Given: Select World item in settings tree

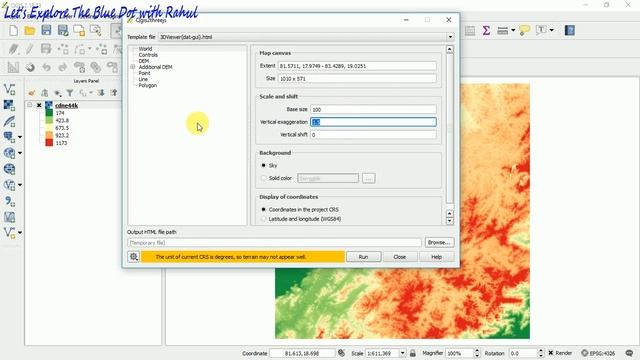Looking at the screenshot, I should (x=145, y=49).
